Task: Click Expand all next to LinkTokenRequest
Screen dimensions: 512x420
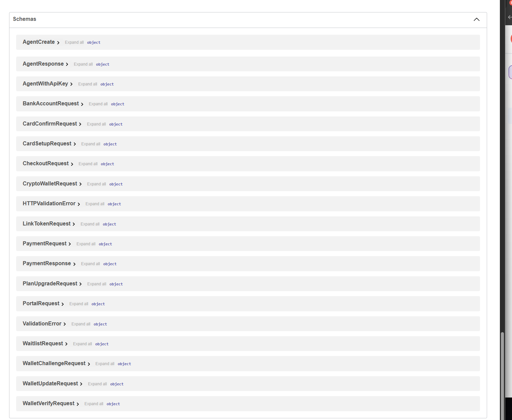Action: coord(90,224)
